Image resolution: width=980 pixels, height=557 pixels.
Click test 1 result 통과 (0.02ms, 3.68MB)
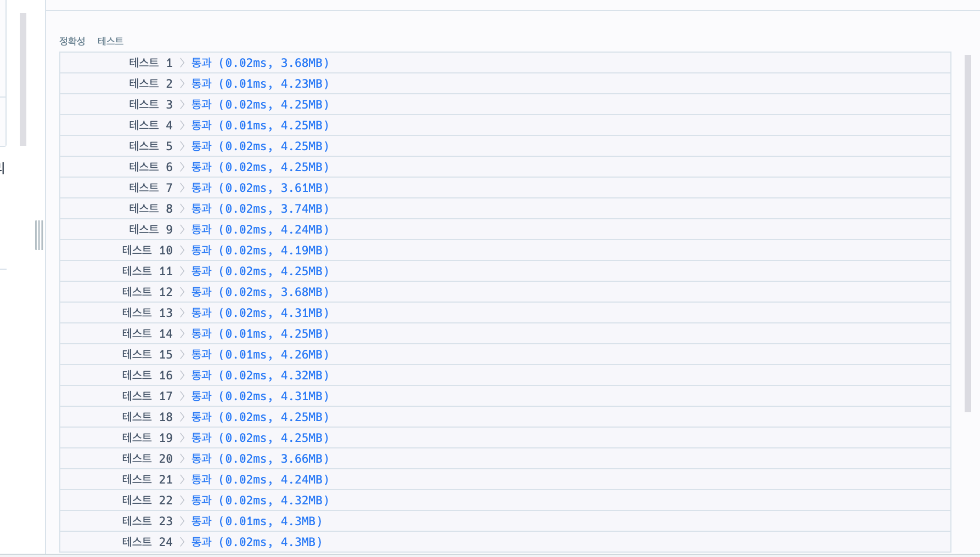pyautogui.click(x=260, y=63)
